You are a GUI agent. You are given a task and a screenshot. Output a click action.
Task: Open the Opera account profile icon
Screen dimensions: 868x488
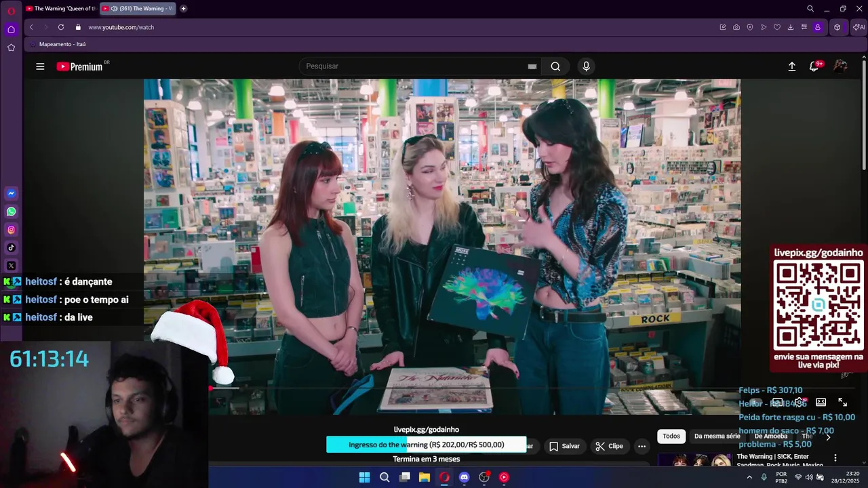click(x=818, y=27)
